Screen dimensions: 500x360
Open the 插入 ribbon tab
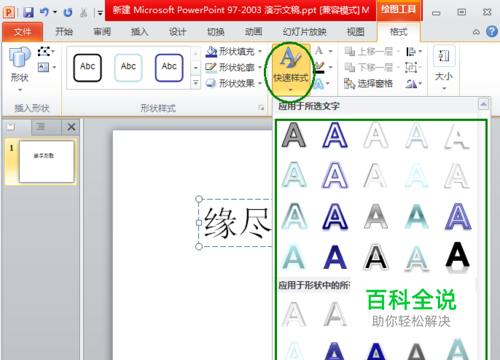pyautogui.click(x=139, y=32)
